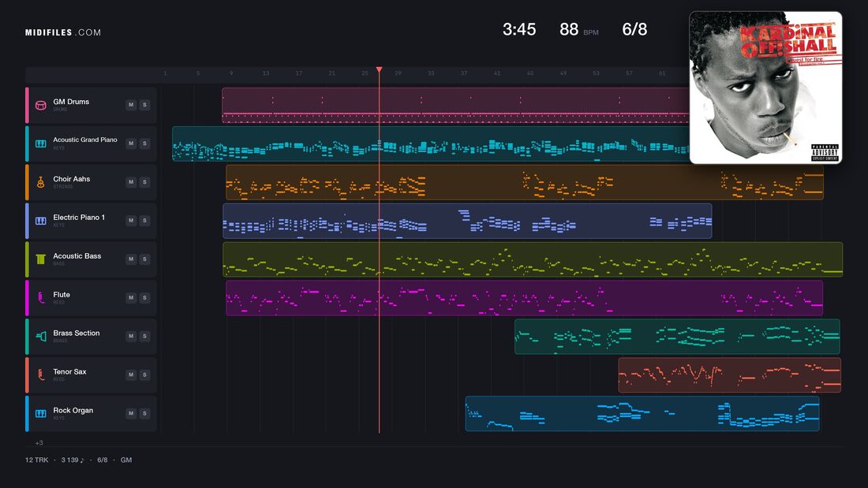Click the pink GM Drums MIDI clip
The width and height of the screenshot is (868, 488).
(455, 105)
